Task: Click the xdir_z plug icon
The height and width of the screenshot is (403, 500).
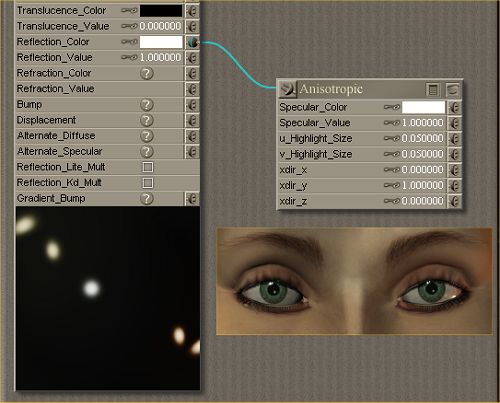Action: (x=455, y=201)
